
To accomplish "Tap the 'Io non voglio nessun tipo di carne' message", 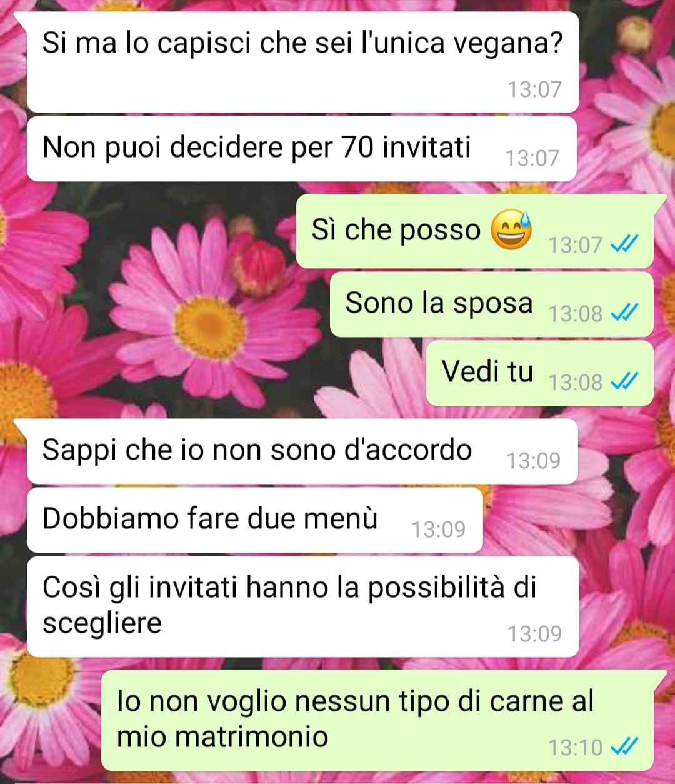I will tap(377, 720).
